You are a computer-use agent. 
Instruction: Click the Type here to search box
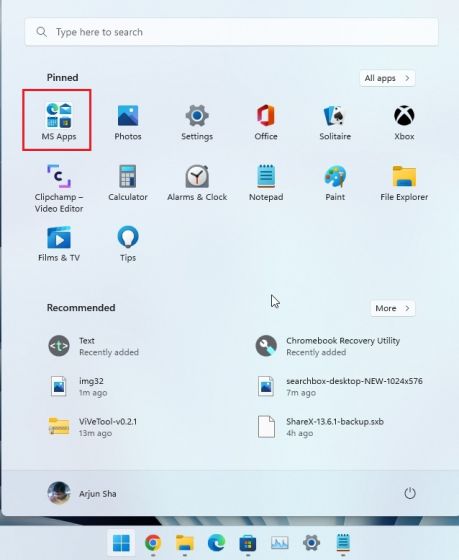[231, 32]
